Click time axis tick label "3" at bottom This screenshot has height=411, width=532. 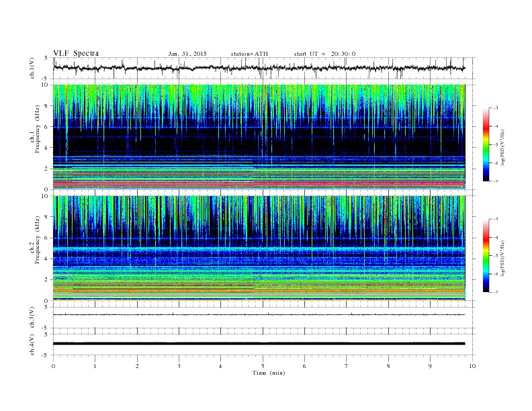(179, 366)
